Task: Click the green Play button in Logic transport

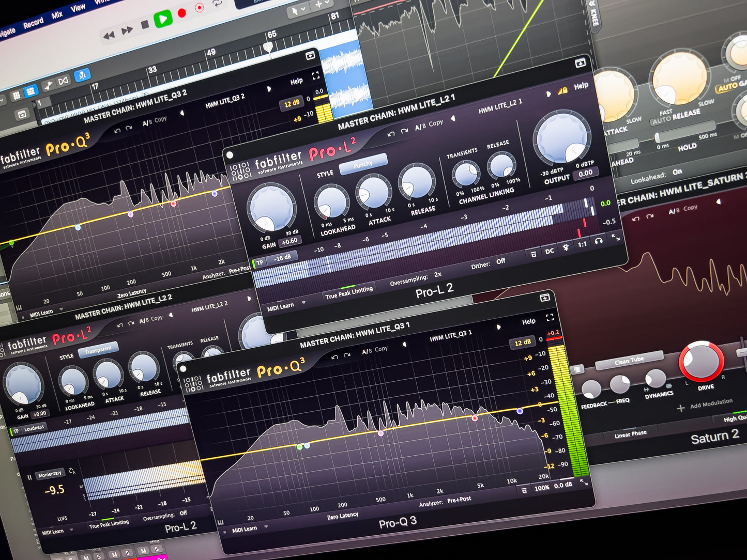Action: (163, 20)
